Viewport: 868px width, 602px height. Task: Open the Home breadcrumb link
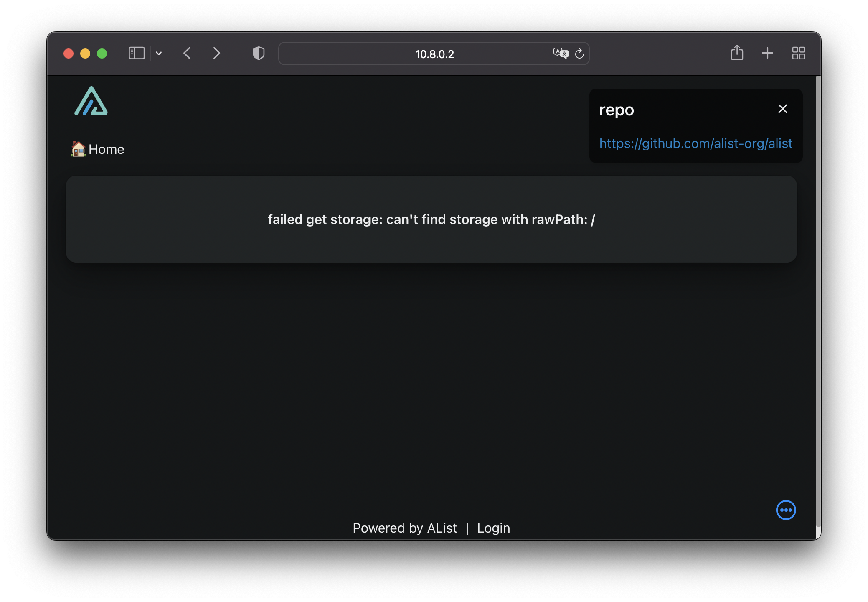click(98, 149)
